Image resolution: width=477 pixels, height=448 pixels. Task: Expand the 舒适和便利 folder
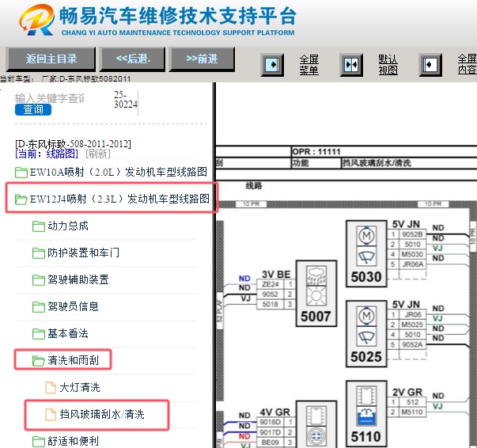(x=66, y=441)
